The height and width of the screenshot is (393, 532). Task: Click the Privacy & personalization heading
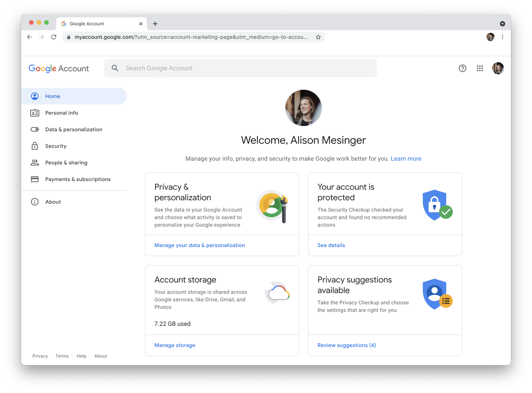pos(183,192)
